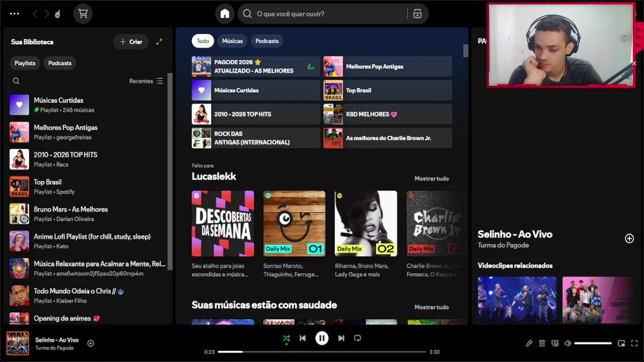Select the Tudo filter tab
The width and height of the screenshot is (644, 362).
(x=203, y=41)
